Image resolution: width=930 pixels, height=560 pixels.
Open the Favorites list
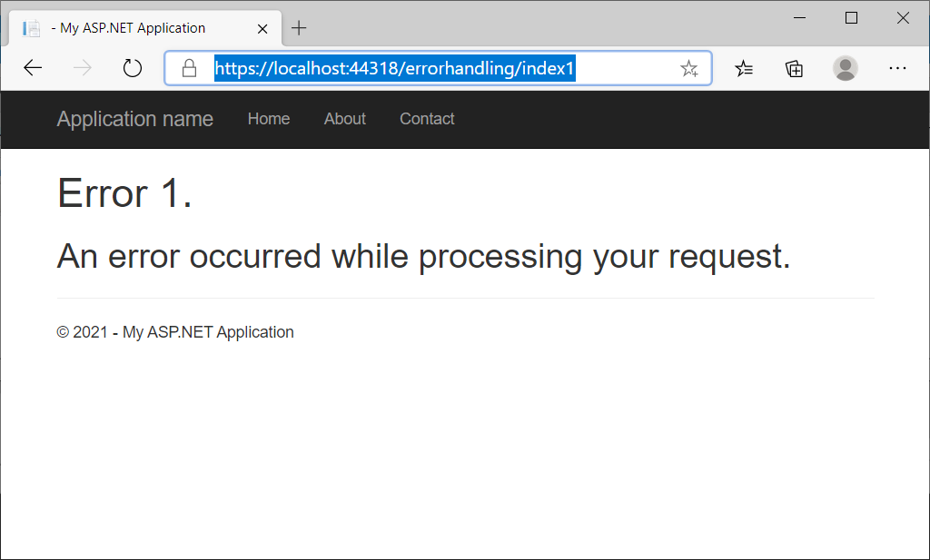pos(744,68)
